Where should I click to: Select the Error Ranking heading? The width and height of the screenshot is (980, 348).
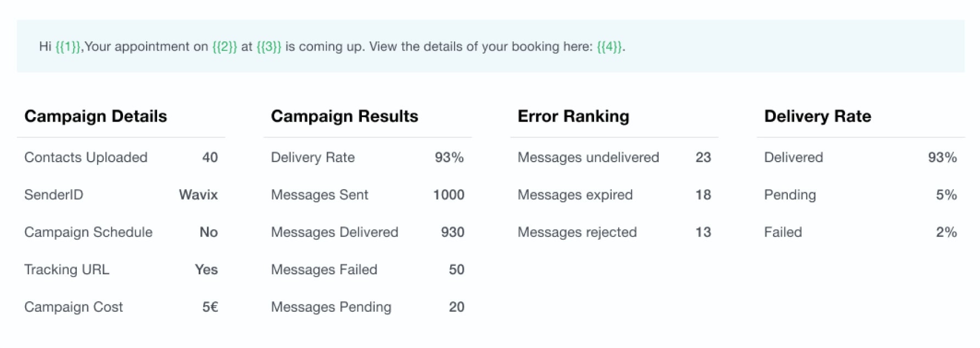pyautogui.click(x=573, y=116)
